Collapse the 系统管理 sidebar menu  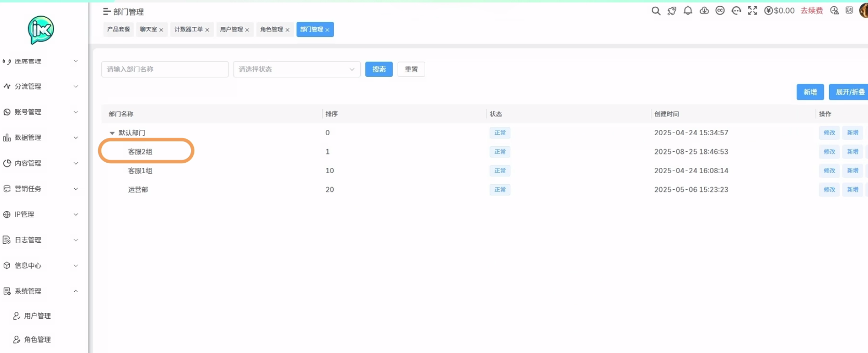pos(42,291)
